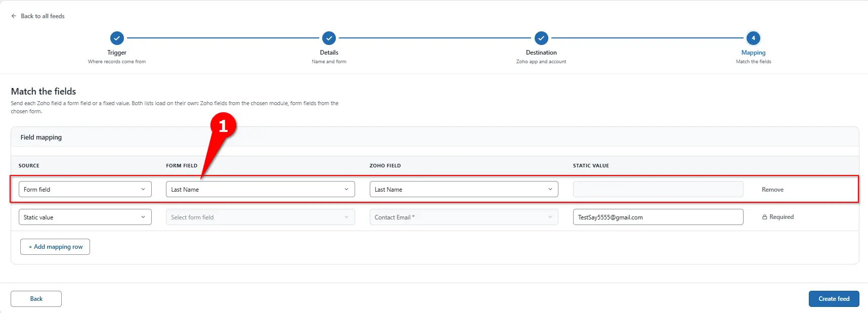Click the back arrow icon beside Back to all feeds
Screen dimensions: 868x313
point(14,16)
